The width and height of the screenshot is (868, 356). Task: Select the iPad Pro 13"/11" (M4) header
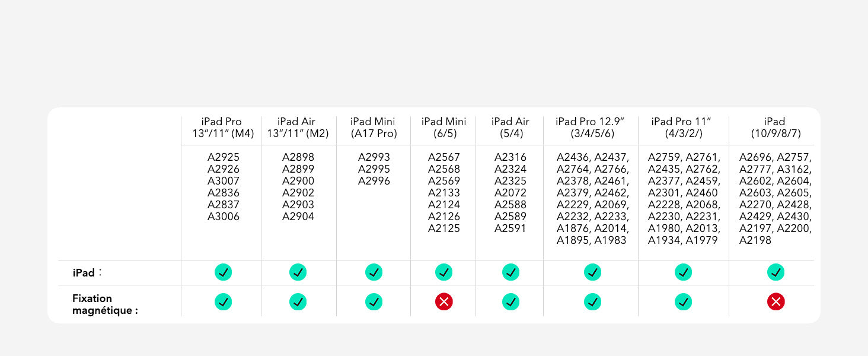[223, 128]
